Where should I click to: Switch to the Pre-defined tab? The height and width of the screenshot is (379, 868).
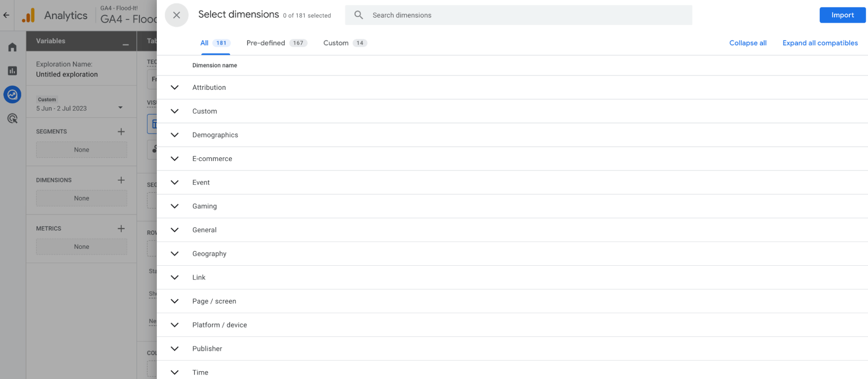click(x=277, y=43)
